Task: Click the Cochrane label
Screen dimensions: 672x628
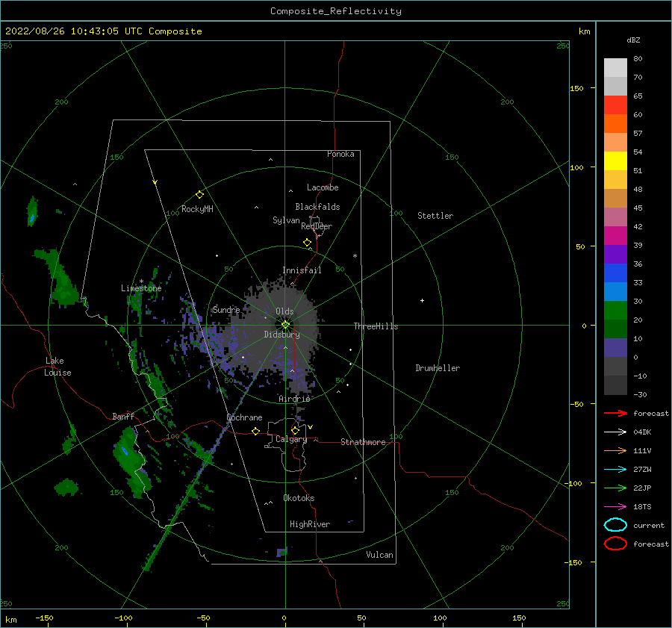Action: [244, 417]
